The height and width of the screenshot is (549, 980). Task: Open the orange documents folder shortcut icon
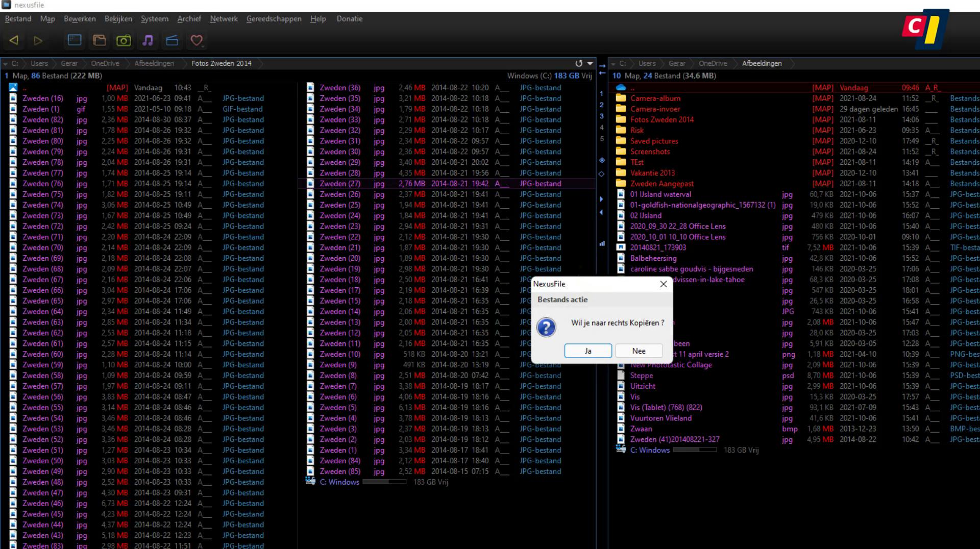click(x=99, y=40)
